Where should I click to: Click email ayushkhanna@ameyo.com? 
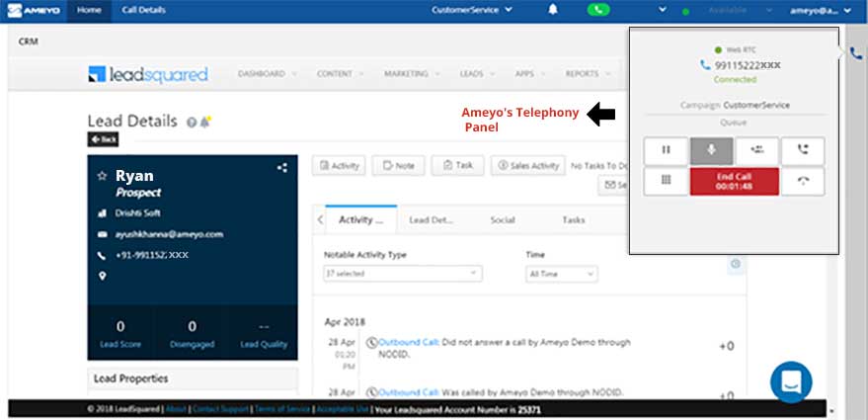coord(169,234)
